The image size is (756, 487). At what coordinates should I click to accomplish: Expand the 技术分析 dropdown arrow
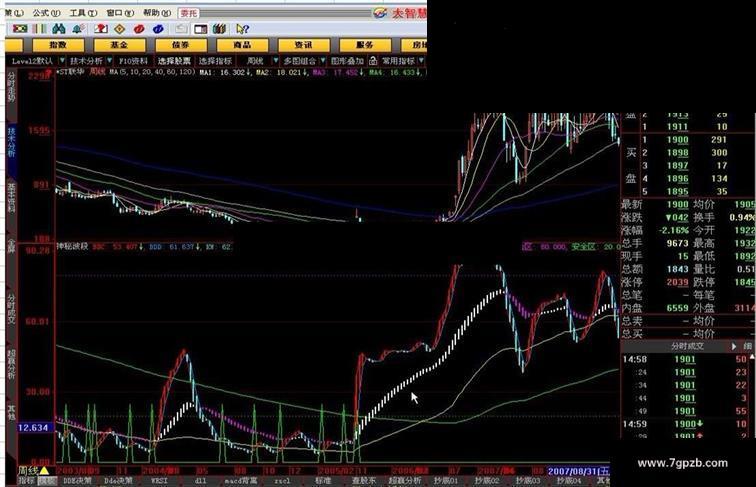[109, 61]
